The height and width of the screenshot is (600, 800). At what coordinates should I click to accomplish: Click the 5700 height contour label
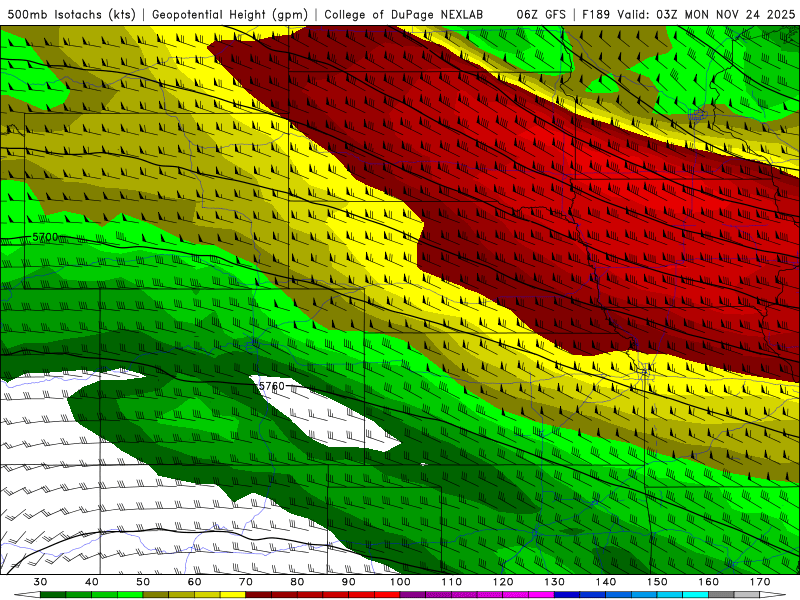pos(45,237)
